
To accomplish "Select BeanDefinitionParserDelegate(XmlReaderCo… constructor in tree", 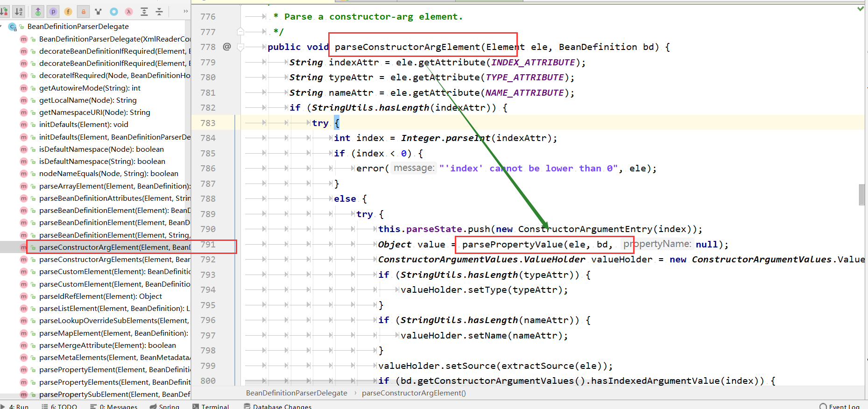I will [115, 39].
